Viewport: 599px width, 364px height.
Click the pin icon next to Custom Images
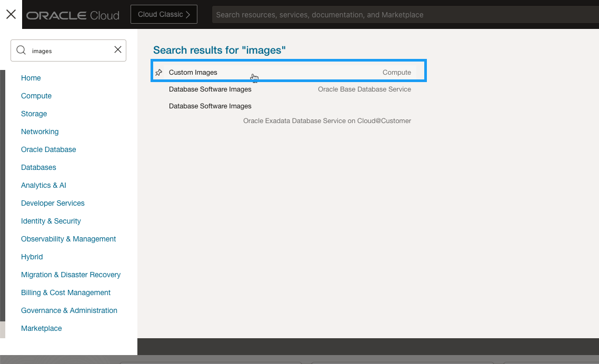pyautogui.click(x=158, y=72)
